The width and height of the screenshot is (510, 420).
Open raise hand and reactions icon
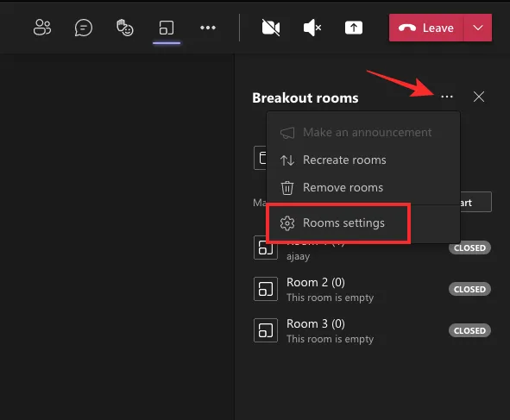tap(125, 28)
